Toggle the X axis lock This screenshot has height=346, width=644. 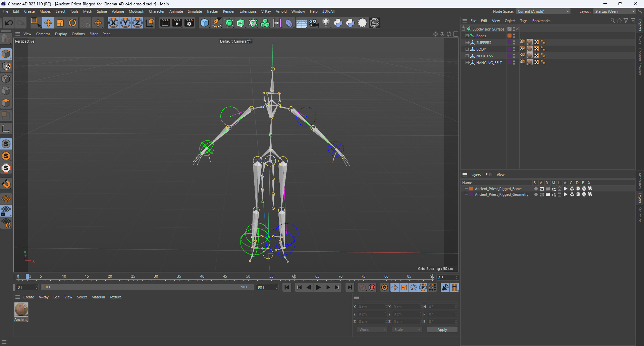click(x=113, y=23)
